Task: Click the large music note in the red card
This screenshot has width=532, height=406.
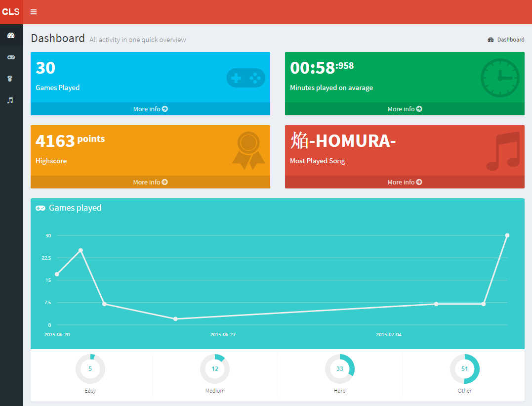Action: click(x=503, y=151)
